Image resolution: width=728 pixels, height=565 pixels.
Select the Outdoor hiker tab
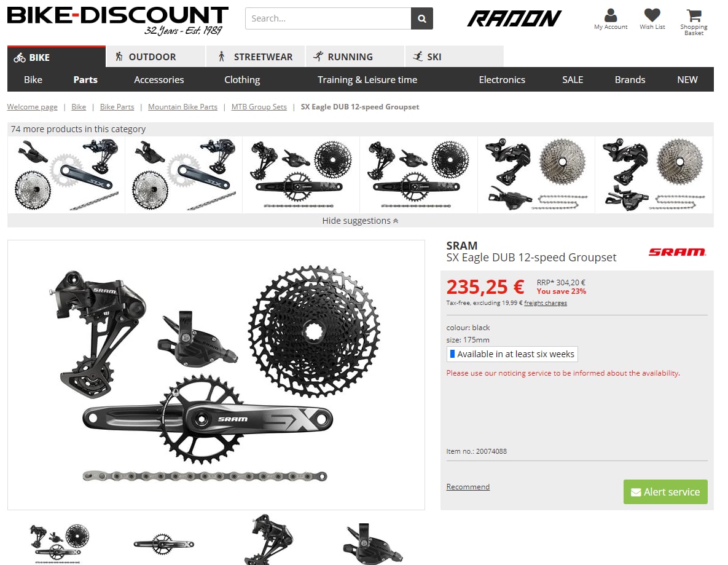pyautogui.click(x=155, y=57)
